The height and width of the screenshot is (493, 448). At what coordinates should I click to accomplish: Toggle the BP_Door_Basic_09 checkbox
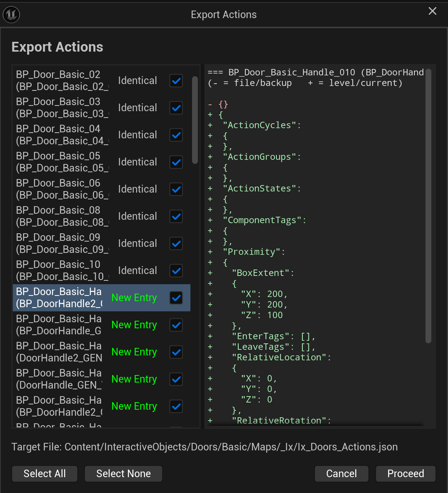point(176,243)
